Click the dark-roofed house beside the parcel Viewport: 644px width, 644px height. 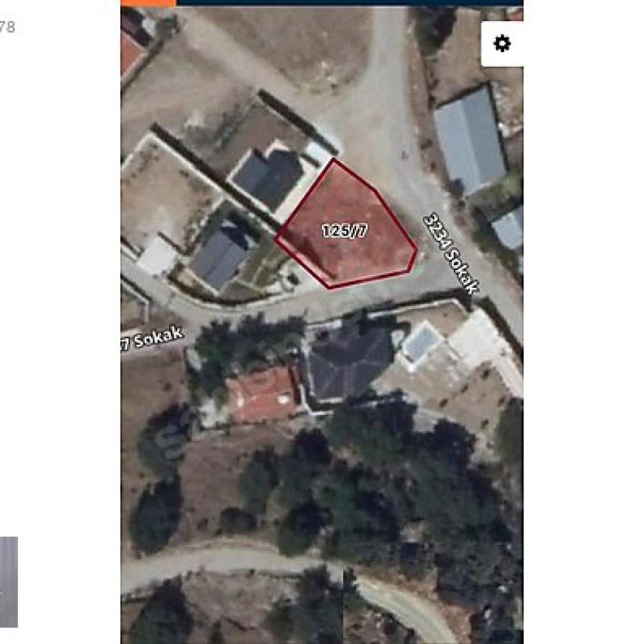pyautogui.click(x=268, y=178)
